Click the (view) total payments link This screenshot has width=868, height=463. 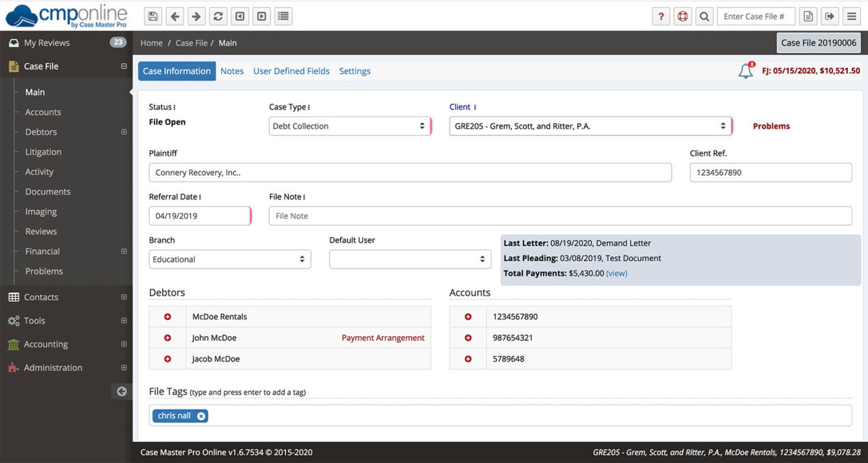(x=616, y=273)
